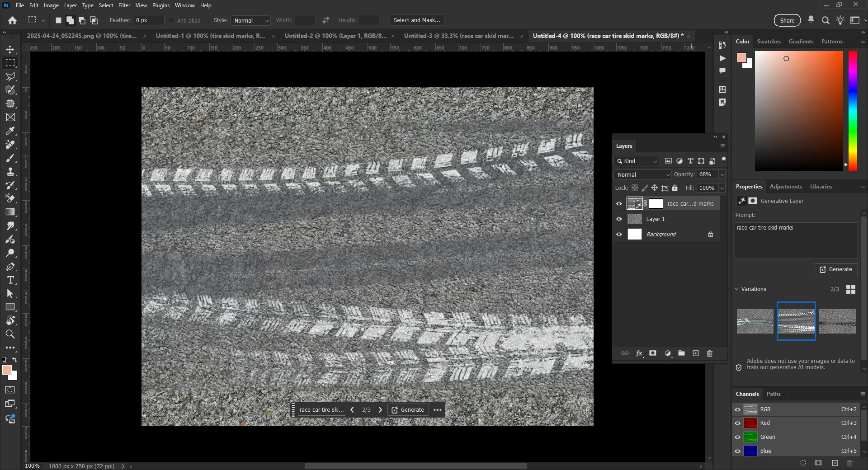This screenshot has height=470, width=868.
Task: Switch to the Swatches tab
Action: [769, 42]
